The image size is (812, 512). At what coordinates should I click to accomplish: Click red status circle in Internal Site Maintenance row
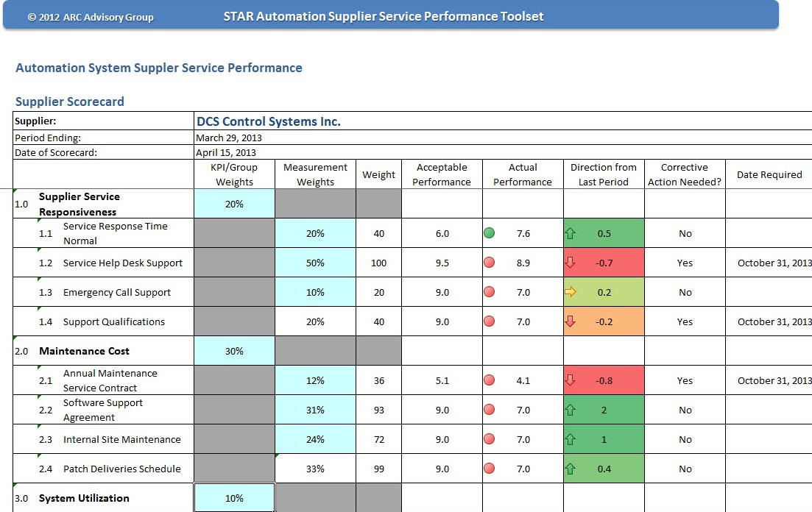coord(490,439)
